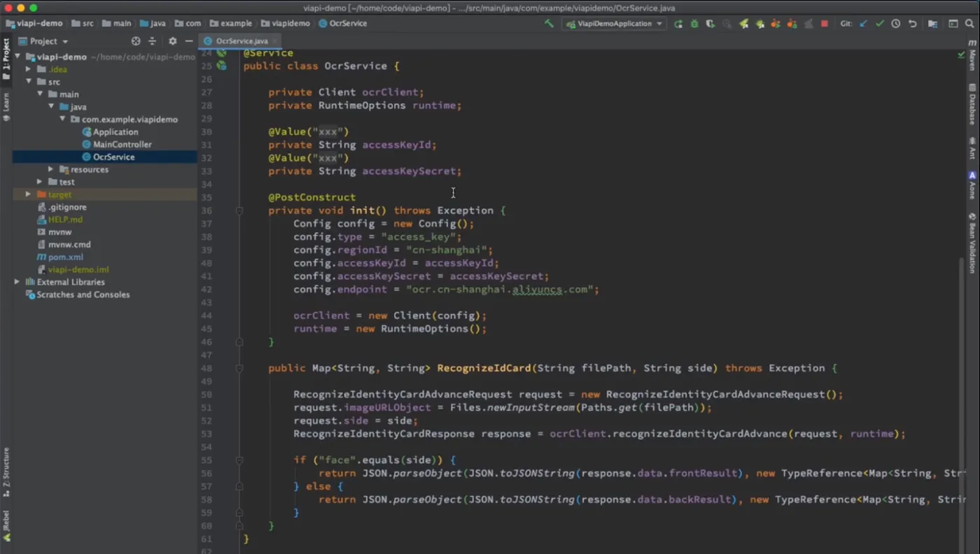
Task: Open Bean Validation tool window
Action: (972, 242)
